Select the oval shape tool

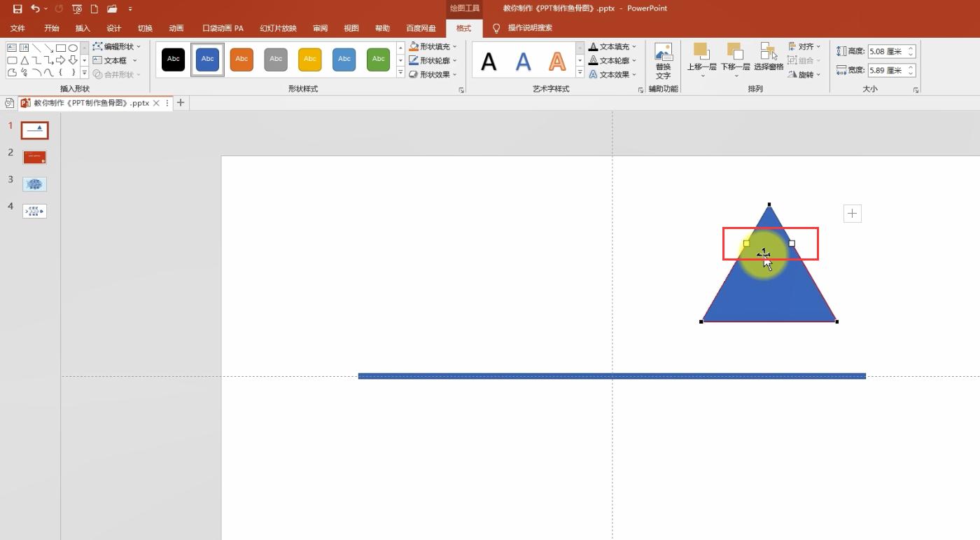[x=73, y=47]
